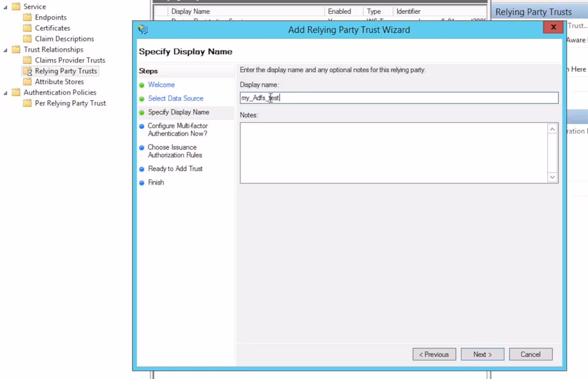Screen dimensions: 588x379
Task: Go to the Welcome wizard step
Action: click(x=161, y=85)
